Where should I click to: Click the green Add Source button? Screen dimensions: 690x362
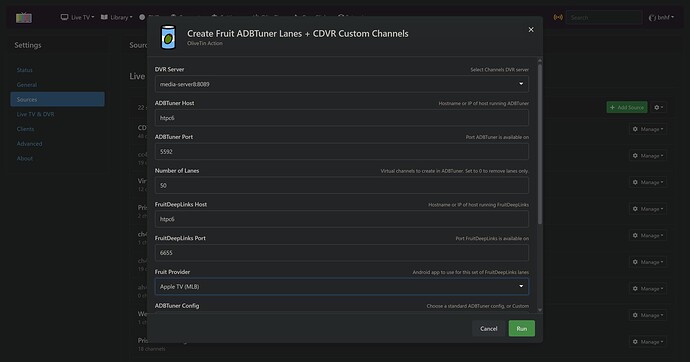pyautogui.click(x=627, y=107)
